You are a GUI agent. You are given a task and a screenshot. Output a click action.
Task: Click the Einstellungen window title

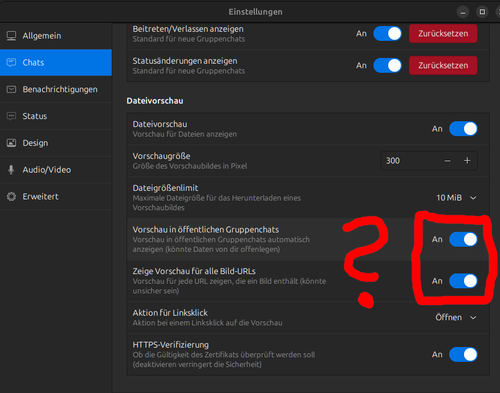point(255,12)
